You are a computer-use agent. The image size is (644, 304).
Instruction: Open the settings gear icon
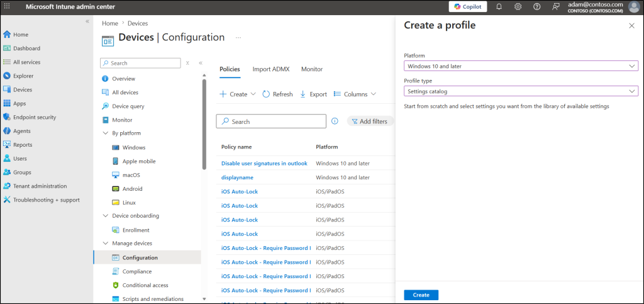click(518, 6)
